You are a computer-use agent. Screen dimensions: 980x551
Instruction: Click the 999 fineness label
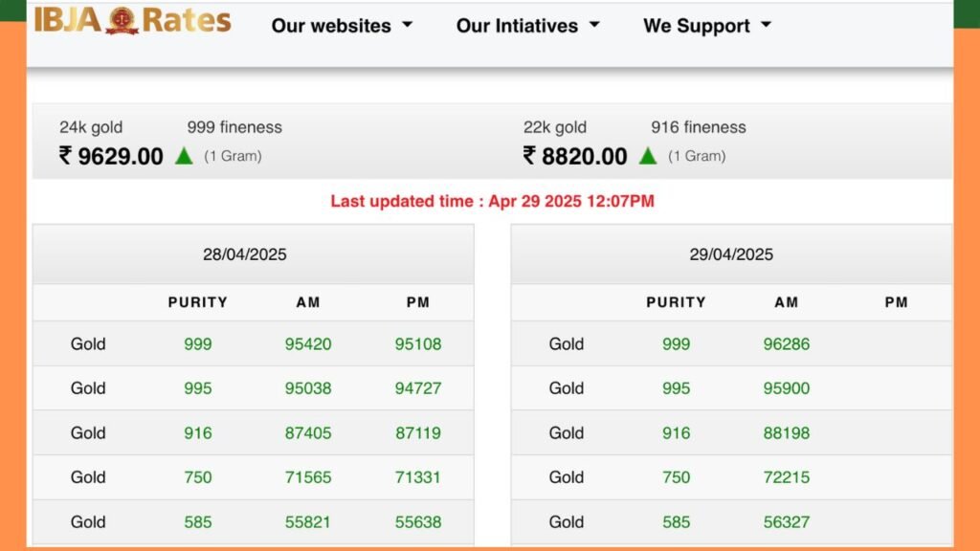tap(234, 127)
